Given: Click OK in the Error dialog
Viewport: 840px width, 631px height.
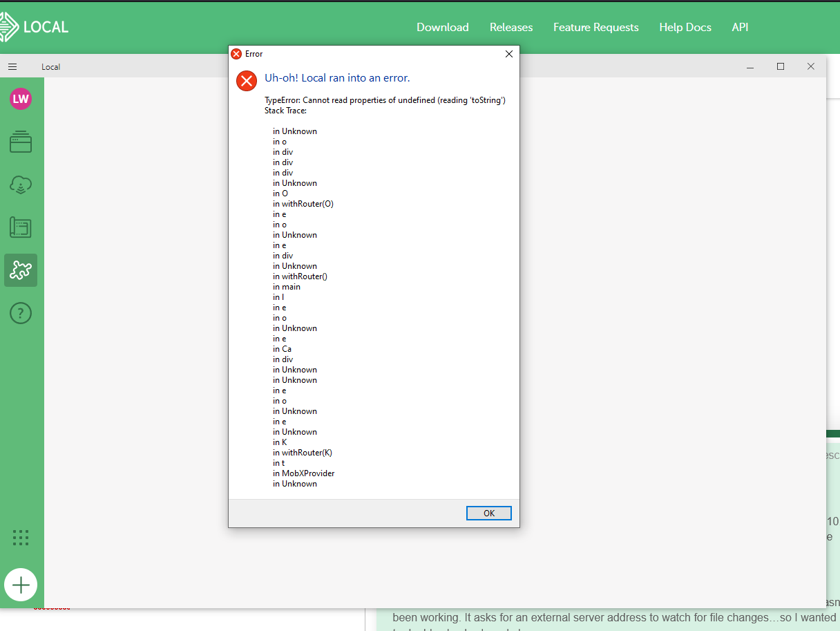Looking at the screenshot, I should coord(488,513).
